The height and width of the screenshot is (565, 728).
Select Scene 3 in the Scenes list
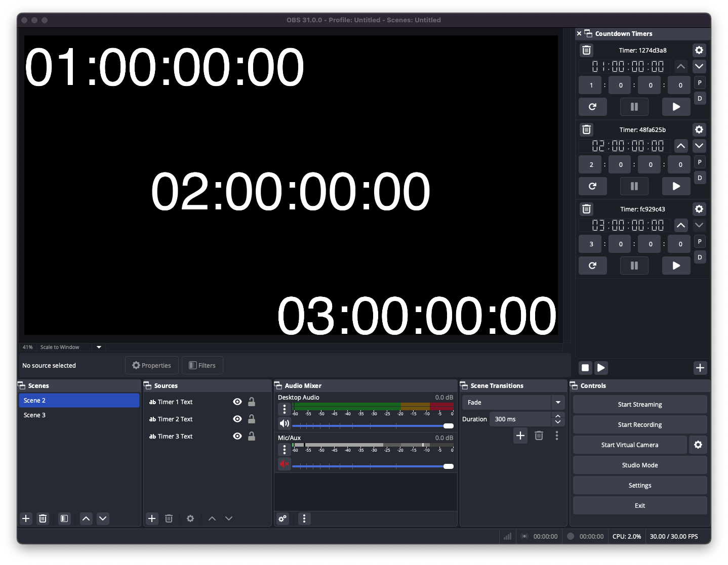click(34, 415)
